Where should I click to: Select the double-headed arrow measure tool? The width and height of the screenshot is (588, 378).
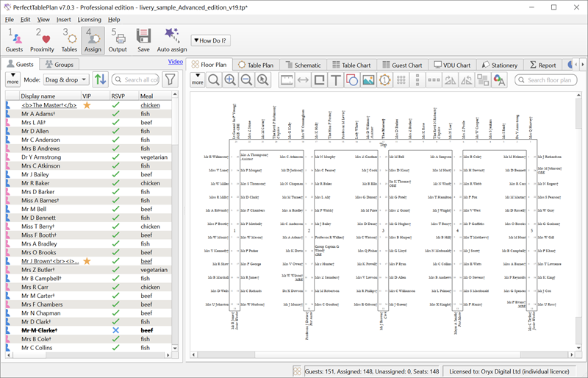click(303, 80)
